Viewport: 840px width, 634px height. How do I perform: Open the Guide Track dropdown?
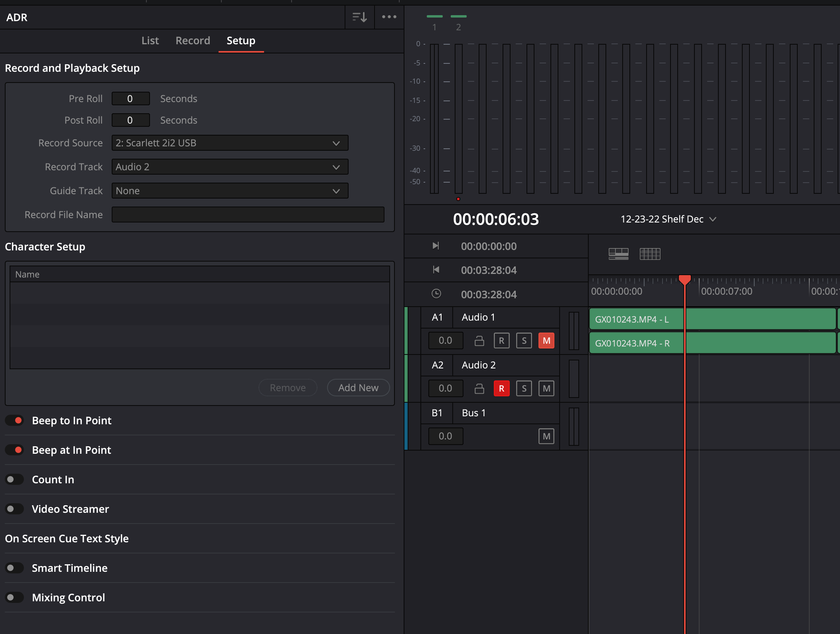[230, 191]
